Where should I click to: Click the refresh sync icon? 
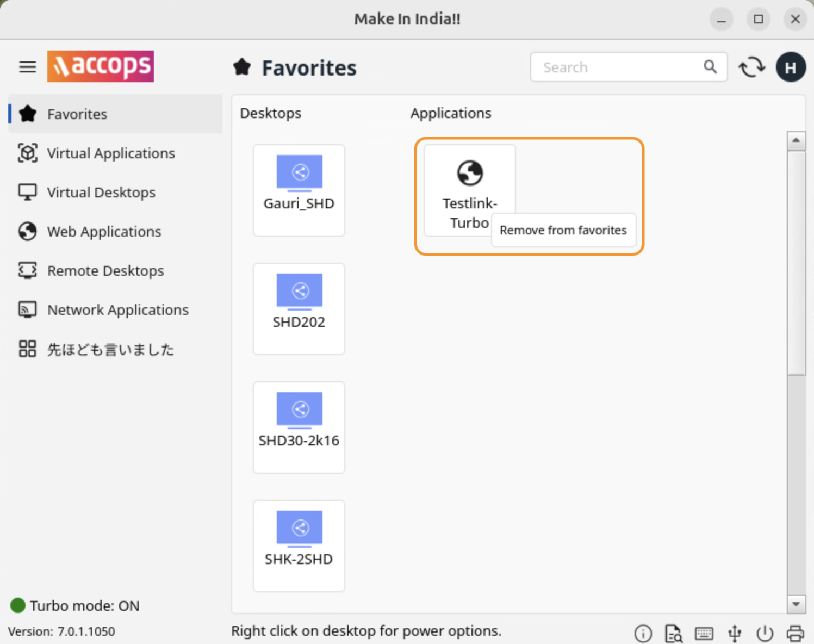[751, 67]
